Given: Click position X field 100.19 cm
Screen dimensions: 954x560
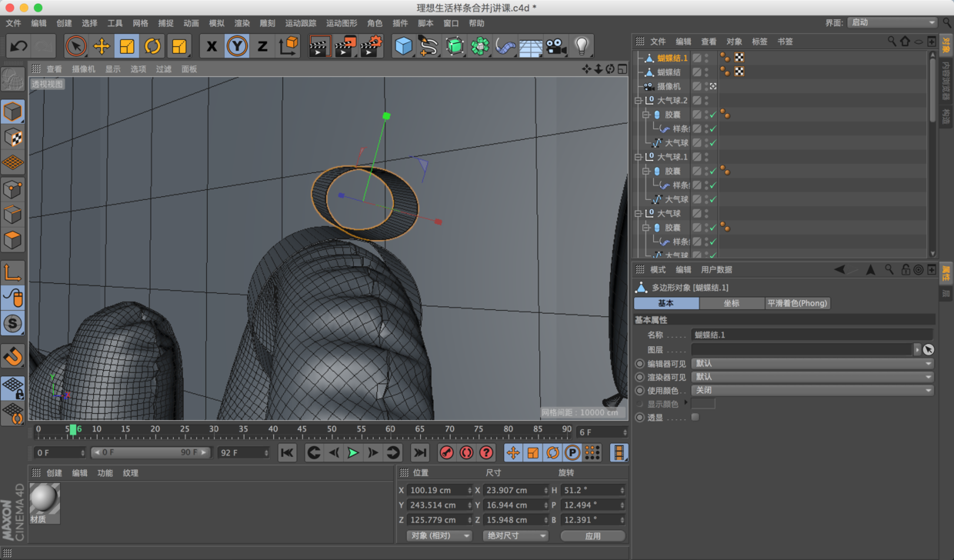Looking at the screenshot, I should click(440, 490).
